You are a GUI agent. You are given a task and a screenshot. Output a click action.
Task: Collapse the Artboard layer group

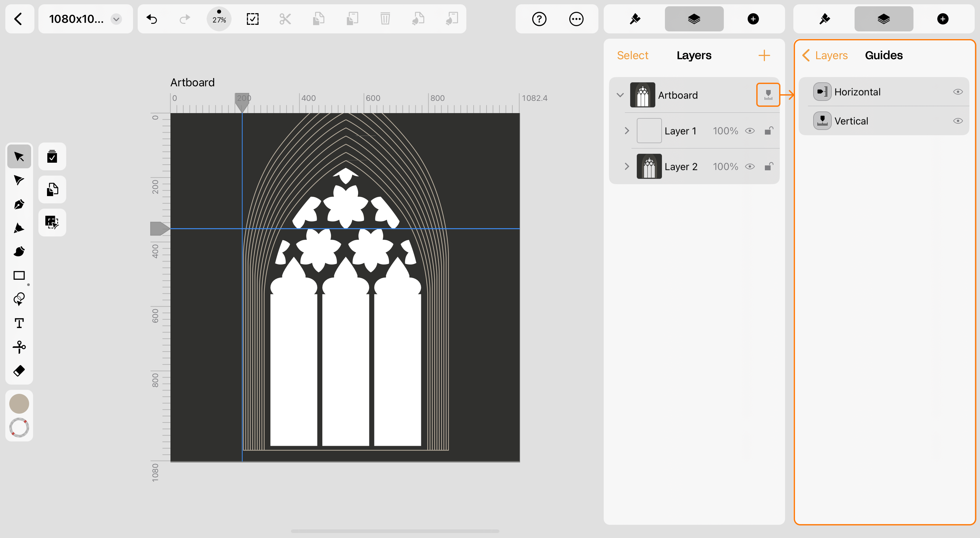pyautogui.click(x=620, y=95)
